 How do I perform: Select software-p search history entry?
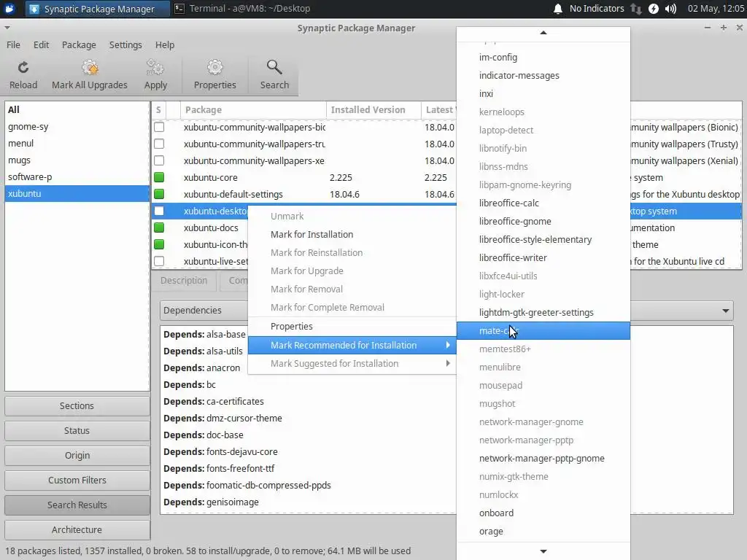(77, 177)
